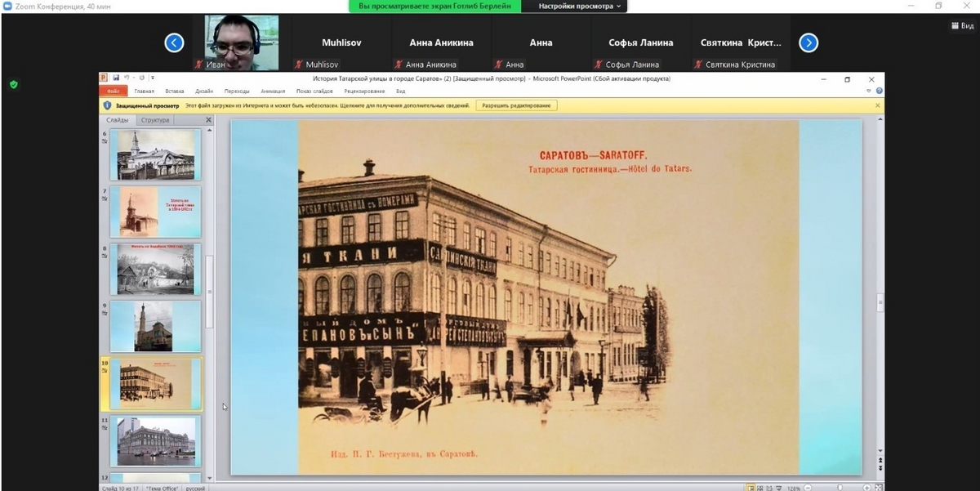Open the Переходы ribbon tab

point(237,92)
